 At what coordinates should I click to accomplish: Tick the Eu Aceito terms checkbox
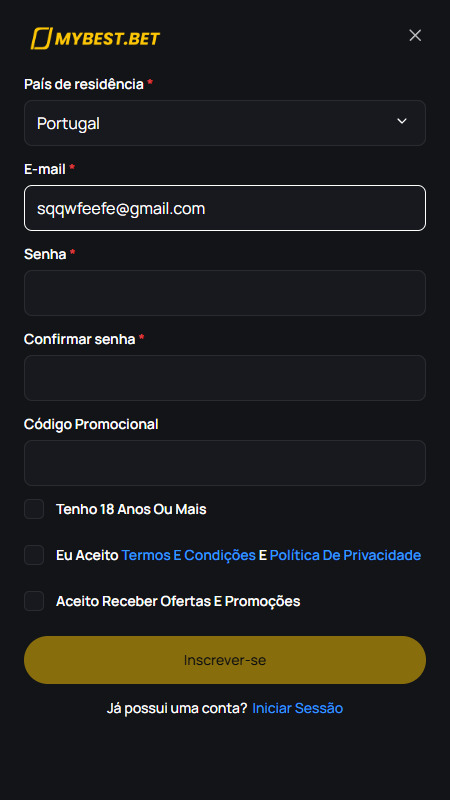pyautogui.click(x=34, y=555)
